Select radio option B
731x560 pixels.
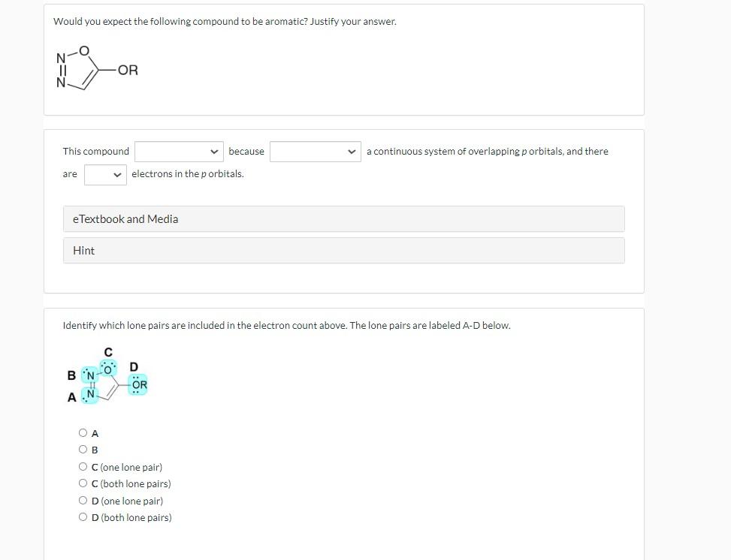pyautogui.click(x=83, y=449)
